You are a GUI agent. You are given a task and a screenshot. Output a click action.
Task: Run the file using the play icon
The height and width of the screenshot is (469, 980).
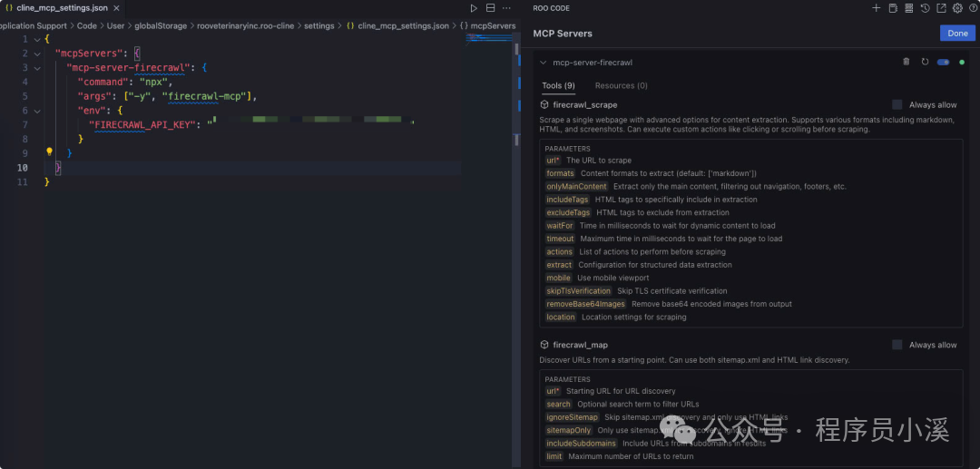pyautogui.click(x=474, y=8)
